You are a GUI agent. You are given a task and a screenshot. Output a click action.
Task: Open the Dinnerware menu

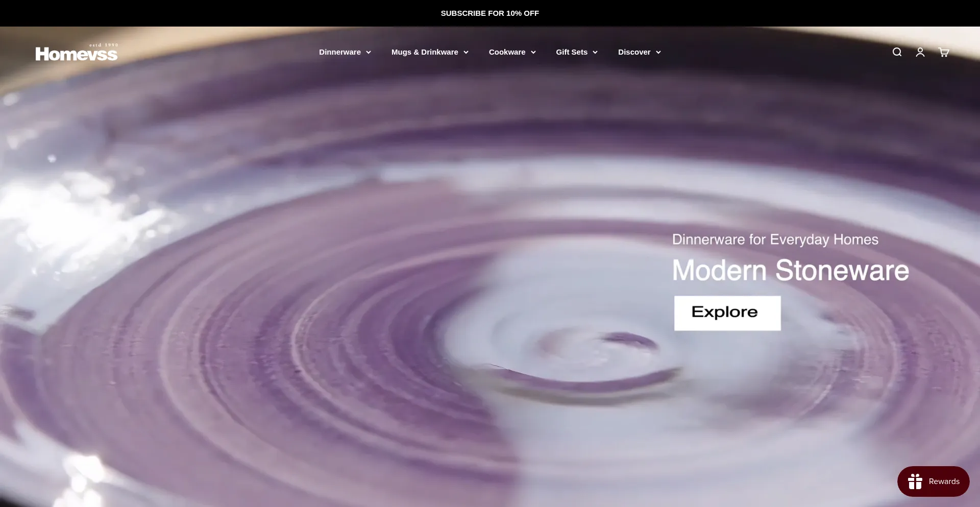(x=345, y=52)
